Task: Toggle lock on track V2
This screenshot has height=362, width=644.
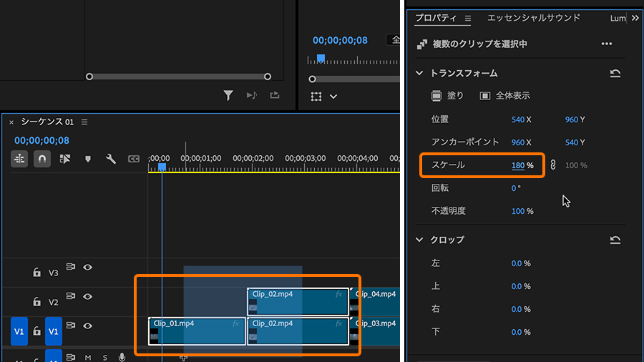Action: click(37, 302)
